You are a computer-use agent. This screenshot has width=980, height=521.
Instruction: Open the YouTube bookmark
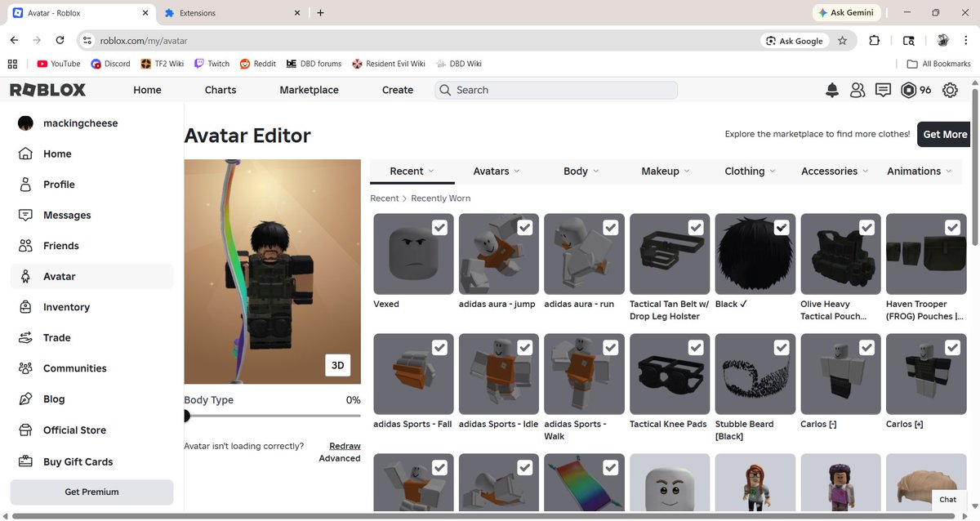(59, 64)
